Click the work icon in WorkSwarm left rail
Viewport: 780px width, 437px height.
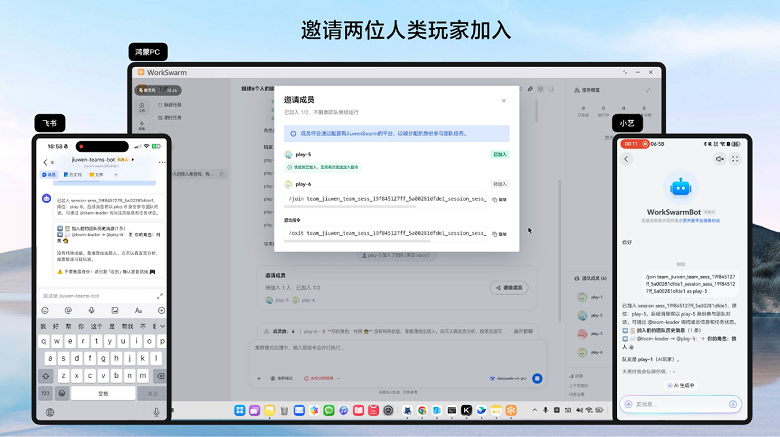coord(142,107)
